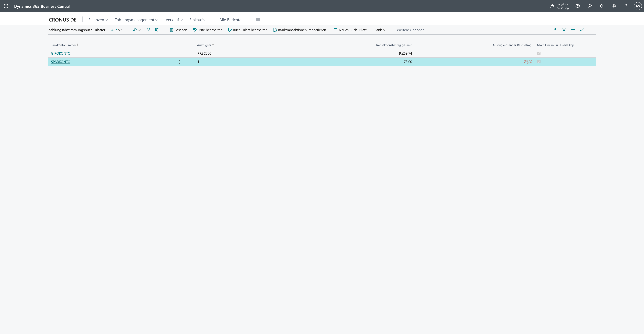The image size is (644, 334).
Task: Open the row options dots for SPARKONTO
Action: click(x=179, y=62)
